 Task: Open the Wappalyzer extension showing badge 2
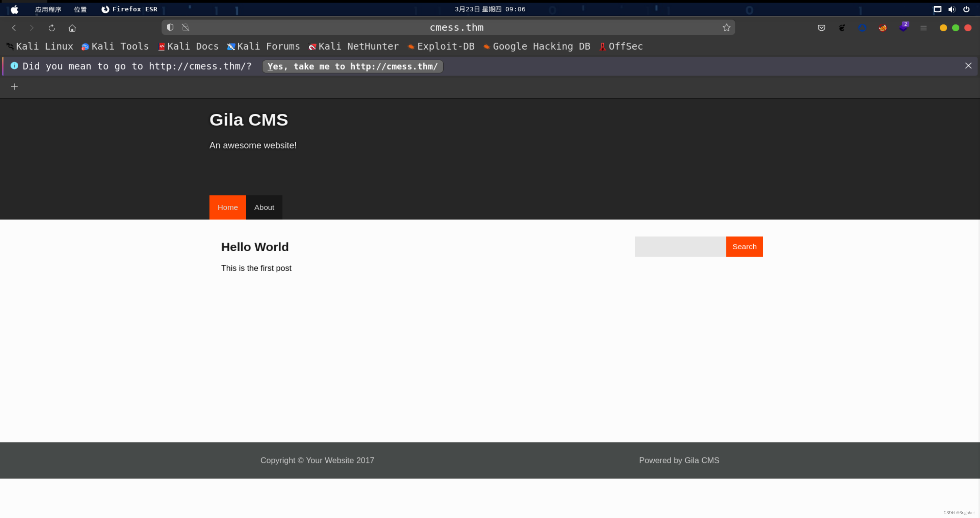904,27
